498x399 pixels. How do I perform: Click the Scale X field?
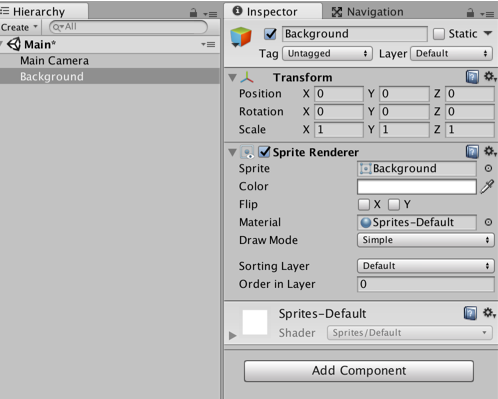pos(339,130)
